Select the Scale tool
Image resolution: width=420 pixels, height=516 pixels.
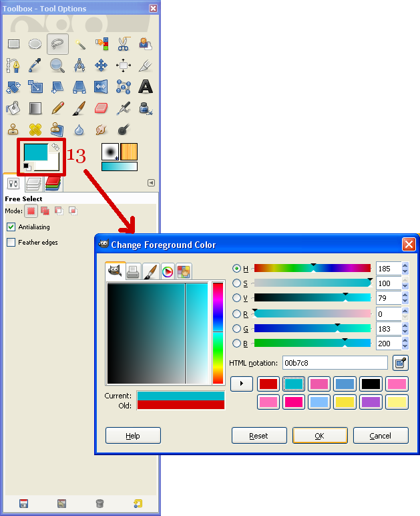coord(35,87)
